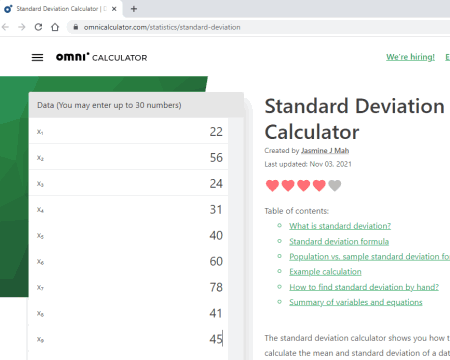The height and width of the screenshot is (360, 450).
Task: Go to browser home icon
Action: [x=55, y=27]
